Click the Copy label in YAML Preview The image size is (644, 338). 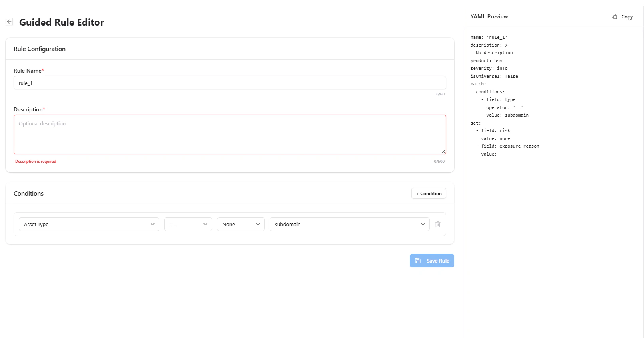[x=627, y=17]
